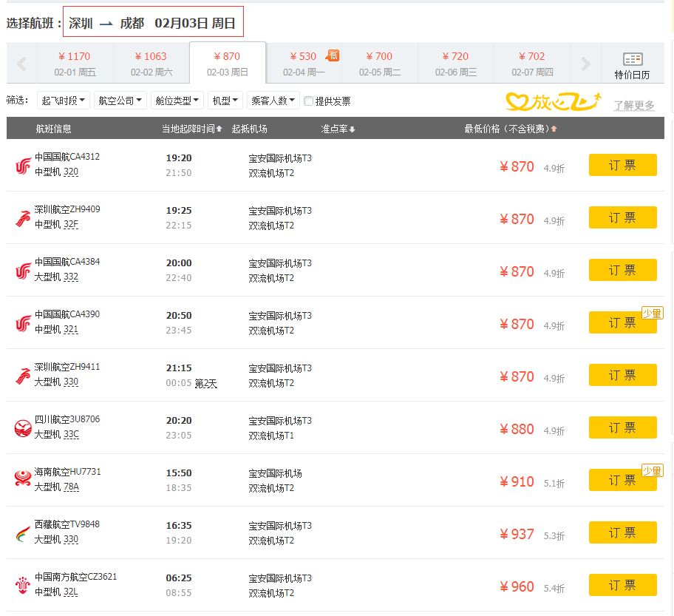The height and width of the screenshot is (616, 674).
Task: Click the ¥880 price of 3U8706
Action: coord(517,429)
